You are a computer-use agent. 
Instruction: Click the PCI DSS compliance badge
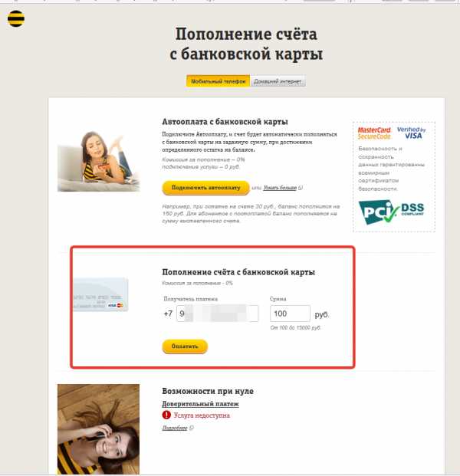pos(391,212)
